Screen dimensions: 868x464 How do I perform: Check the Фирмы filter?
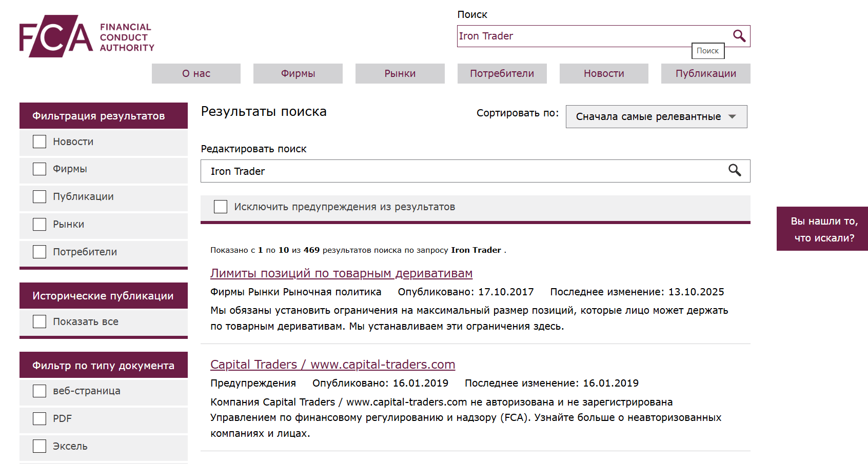[40, 169]
